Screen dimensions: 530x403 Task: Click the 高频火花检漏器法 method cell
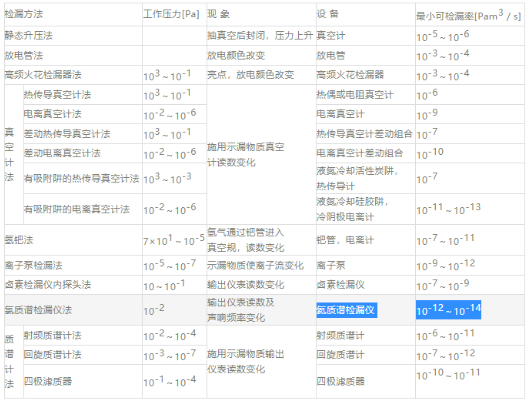pos(43,75)
